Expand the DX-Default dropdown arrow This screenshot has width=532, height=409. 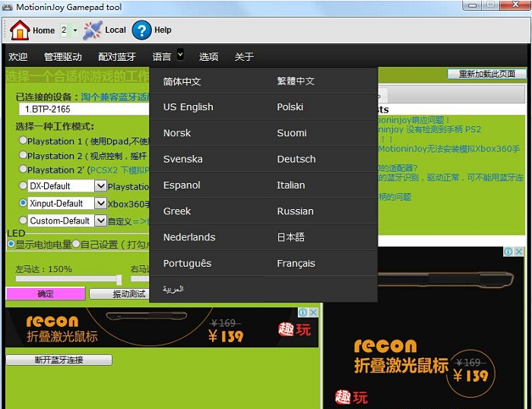tap(100, 185)
